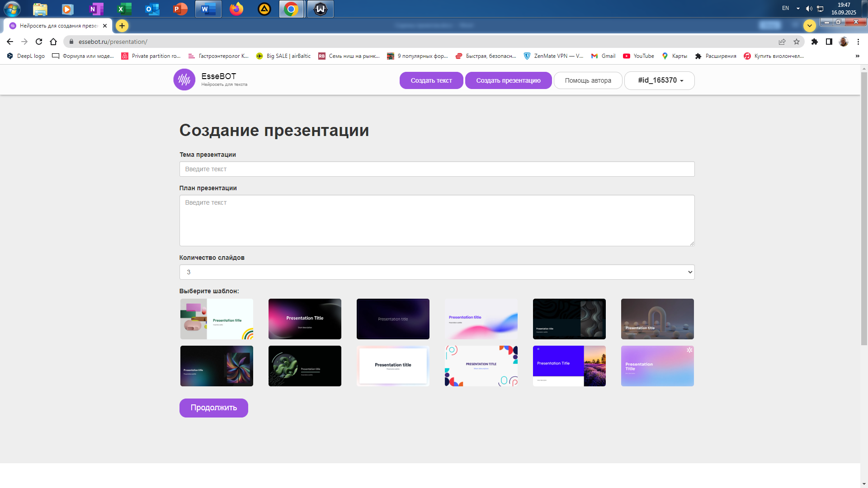
Task: Click the EsseBOT purple logo icon
Action: point(184,80)
